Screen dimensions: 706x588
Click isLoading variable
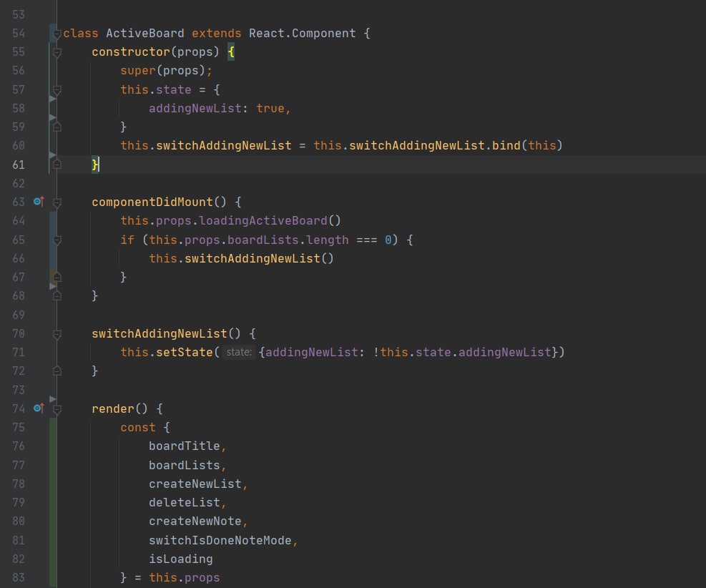pyautogui.click(x=180, y=559)
